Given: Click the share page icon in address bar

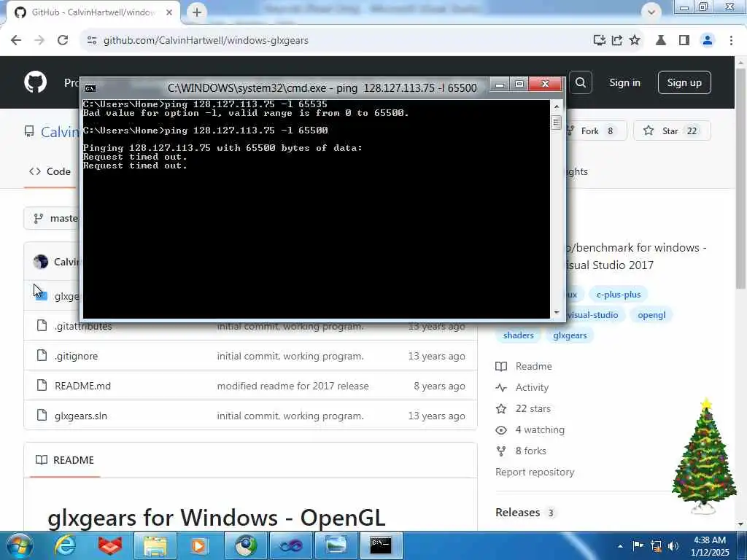Looking at the screenshot, I should pyautogui.click(x=617, y=41).
